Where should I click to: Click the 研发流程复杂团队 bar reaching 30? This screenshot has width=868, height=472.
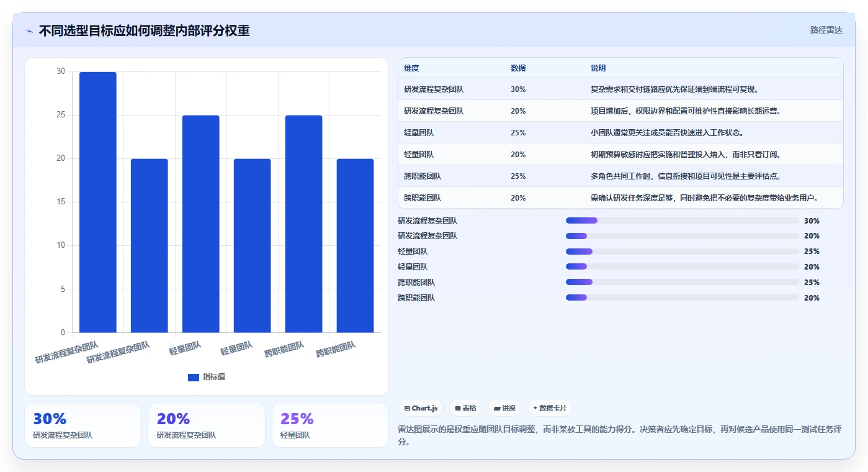pyautogui.click(x=98, y=202)
